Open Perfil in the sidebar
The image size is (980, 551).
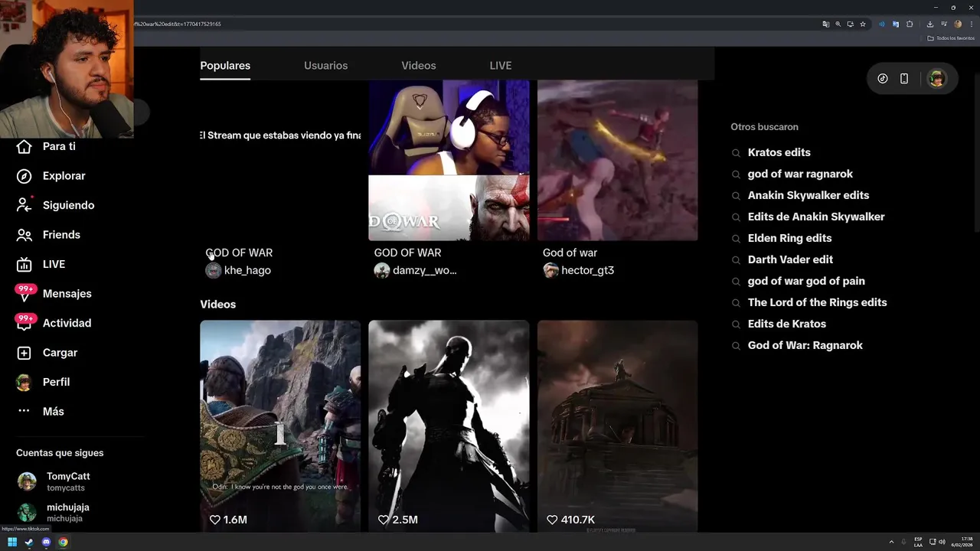tap(43, 382)
